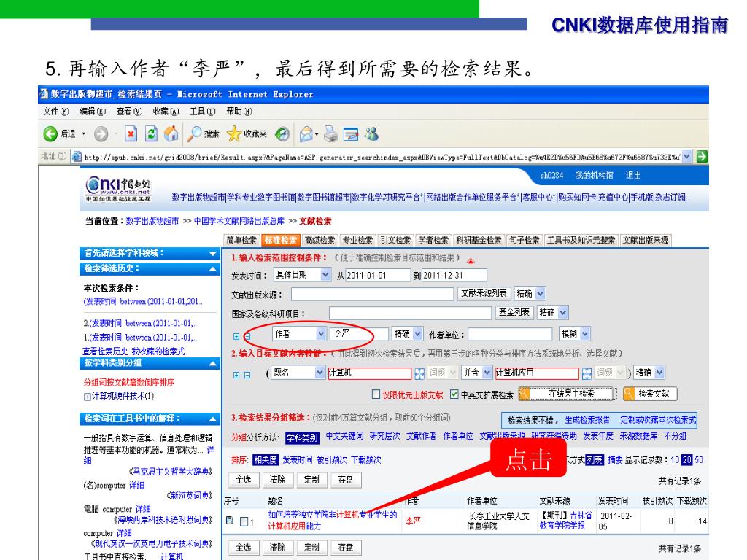
Task: Click the 文献来源列表 button
Action: click(x=484, y=293)
